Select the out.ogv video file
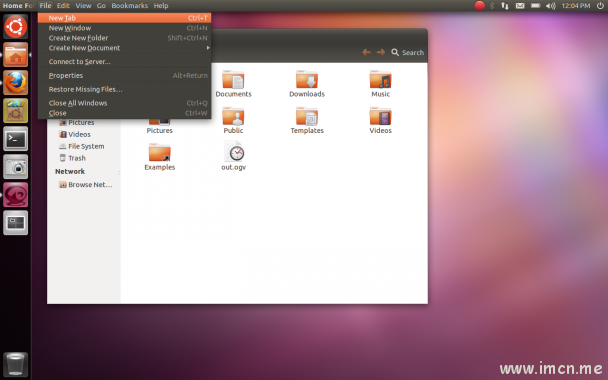 tap(233, 156)
